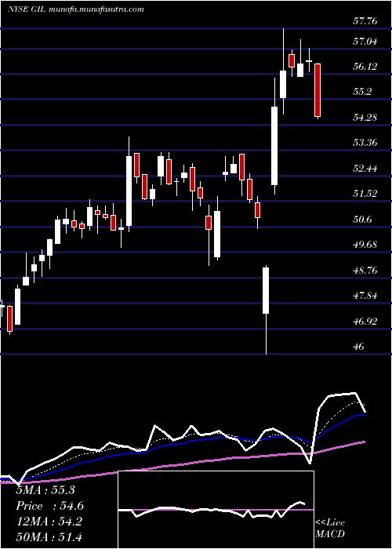392x549 pixels.
Task: Click the 47.84 price axis label
Action: tap(365, 295)
